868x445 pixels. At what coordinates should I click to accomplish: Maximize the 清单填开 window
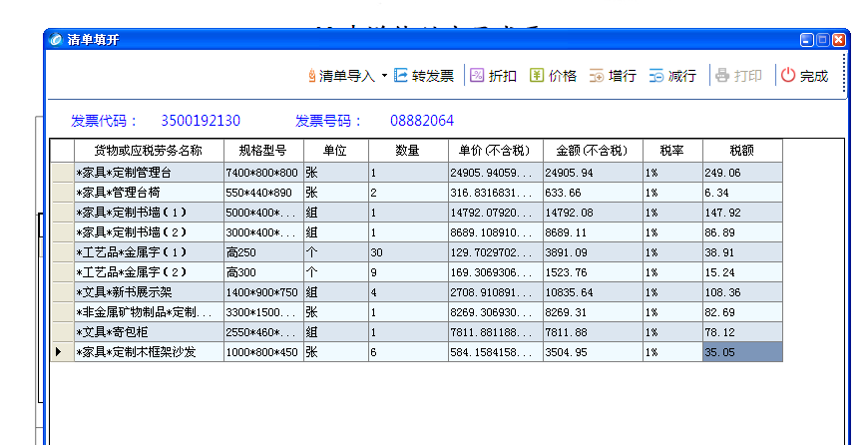coord(822,40)
